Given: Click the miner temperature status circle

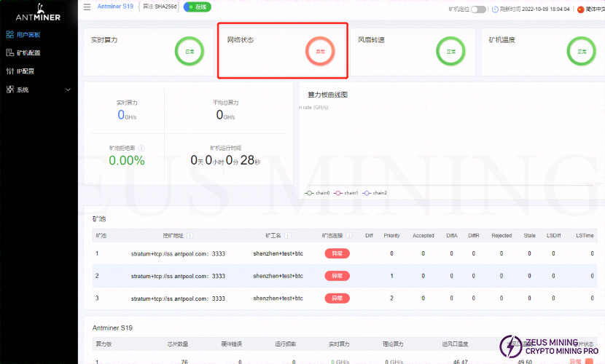Looking at the screenshot, I should pos(581,52).
